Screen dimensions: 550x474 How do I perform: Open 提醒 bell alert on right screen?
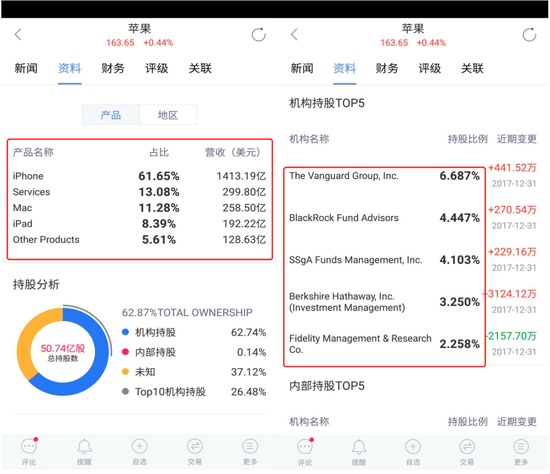click(x=359, y=452)
